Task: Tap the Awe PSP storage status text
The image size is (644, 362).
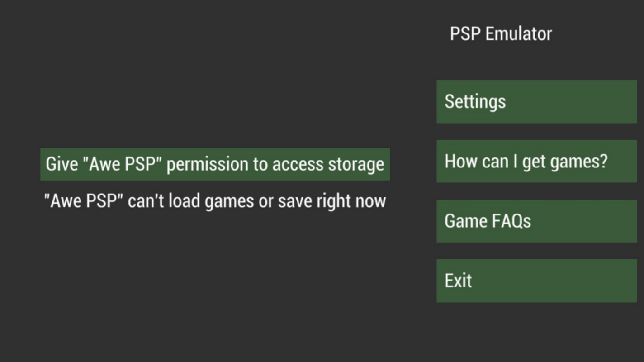Action: coord(215,201)
